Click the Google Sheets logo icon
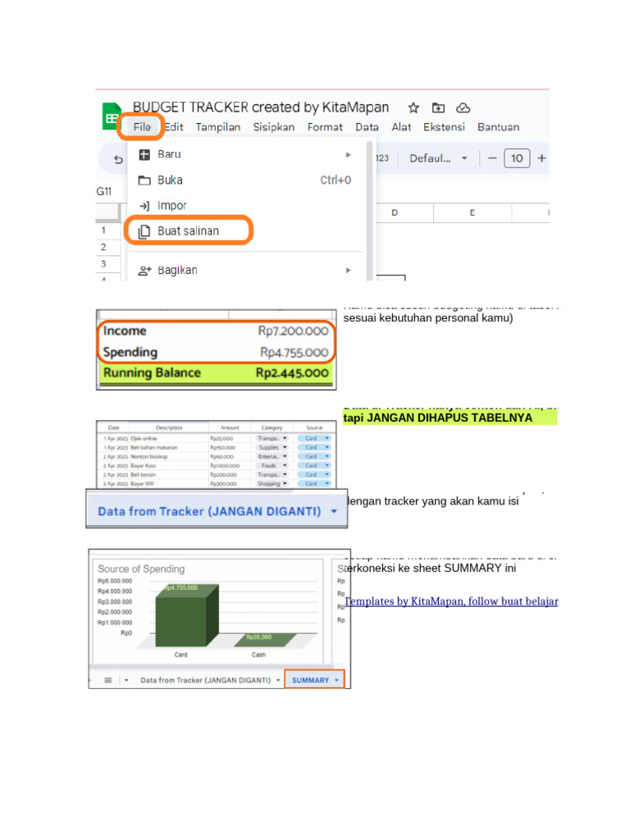 click(112, 116)
